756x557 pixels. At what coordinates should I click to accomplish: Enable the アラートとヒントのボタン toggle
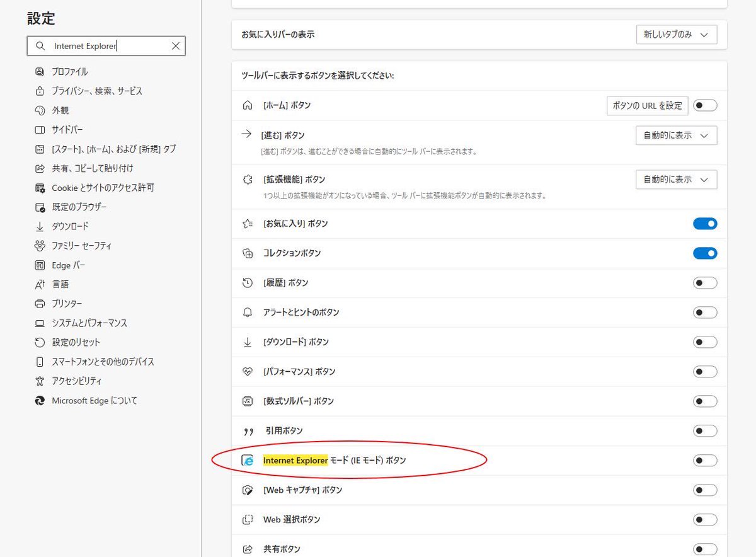point(705,313)
